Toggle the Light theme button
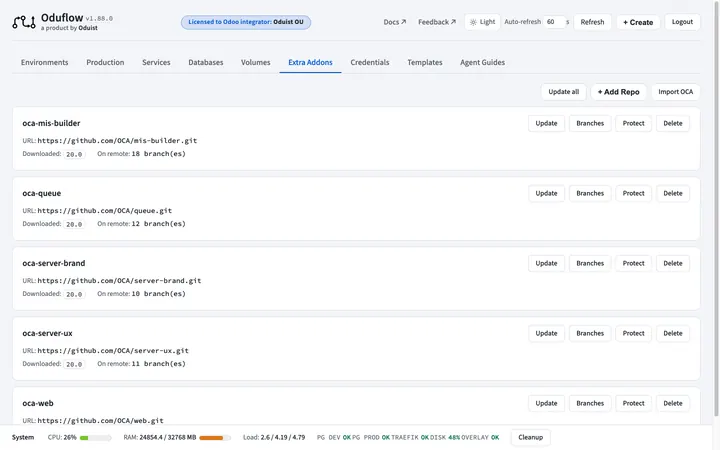 [482, 22]
